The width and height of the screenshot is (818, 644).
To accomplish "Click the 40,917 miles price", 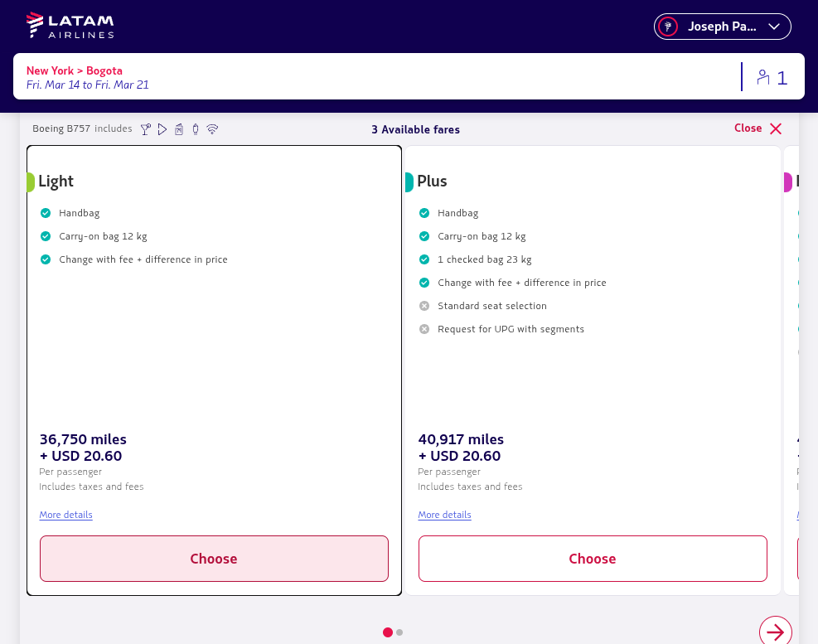I will pos(461,439).
